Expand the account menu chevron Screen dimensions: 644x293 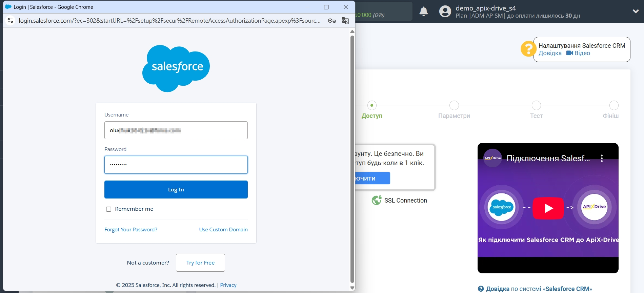point(636,11)
